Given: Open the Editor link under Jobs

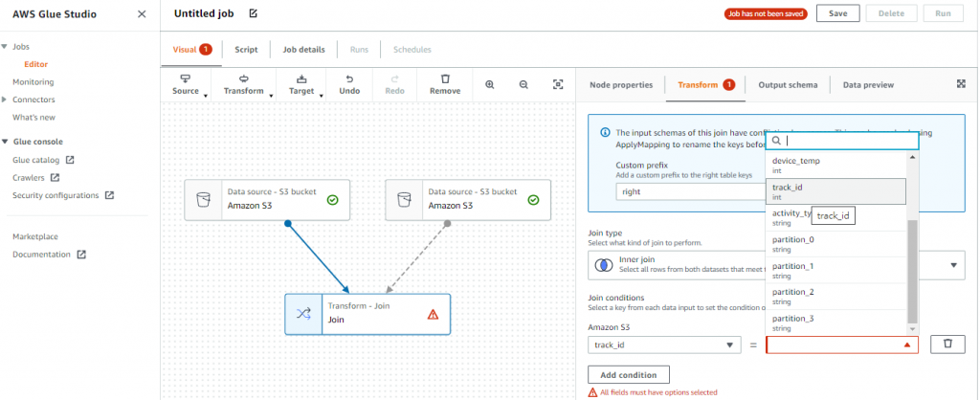Looking at the screenshot, I should click(35, 64).
